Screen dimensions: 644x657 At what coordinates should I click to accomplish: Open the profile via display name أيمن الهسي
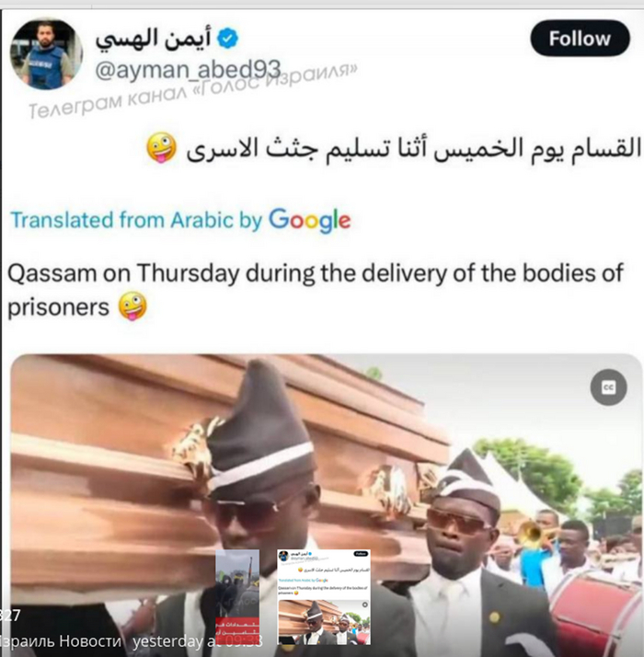tap(154, 39)
